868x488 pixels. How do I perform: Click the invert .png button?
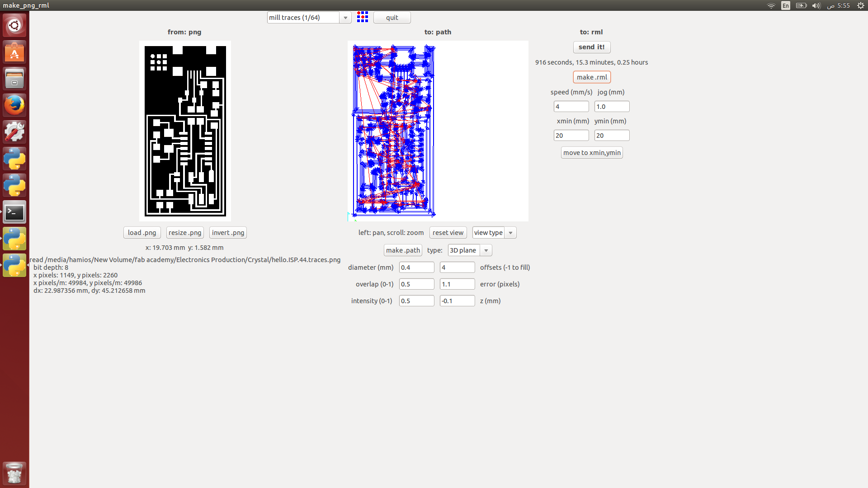coord(228,233)
